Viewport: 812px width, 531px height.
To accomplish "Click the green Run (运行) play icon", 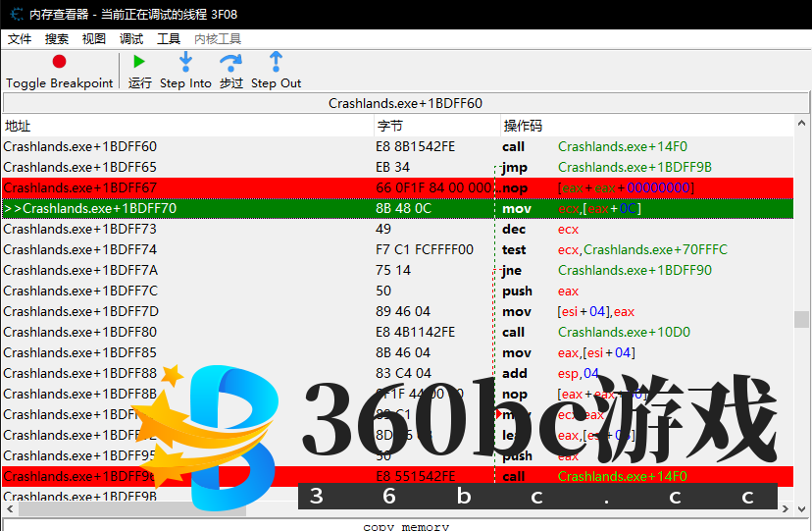I will pos(139,62).
